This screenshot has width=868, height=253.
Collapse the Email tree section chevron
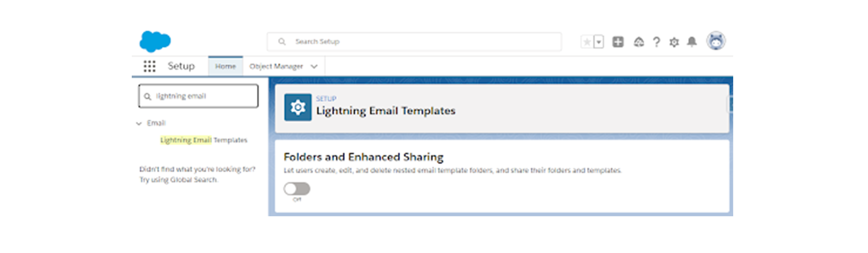click(139, 123)
